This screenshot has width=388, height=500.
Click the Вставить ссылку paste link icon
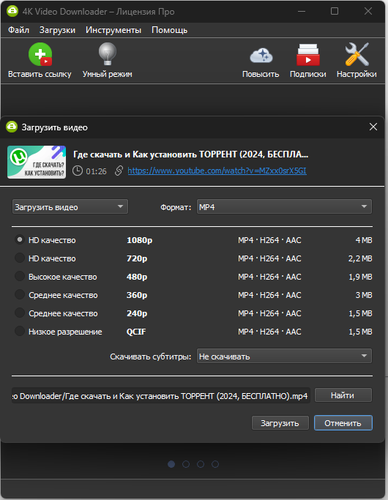(40, 54)
